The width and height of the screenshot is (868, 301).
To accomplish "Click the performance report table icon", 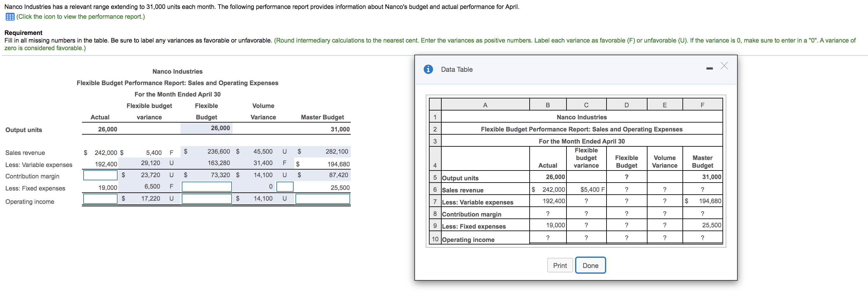I will pos(10,17).
